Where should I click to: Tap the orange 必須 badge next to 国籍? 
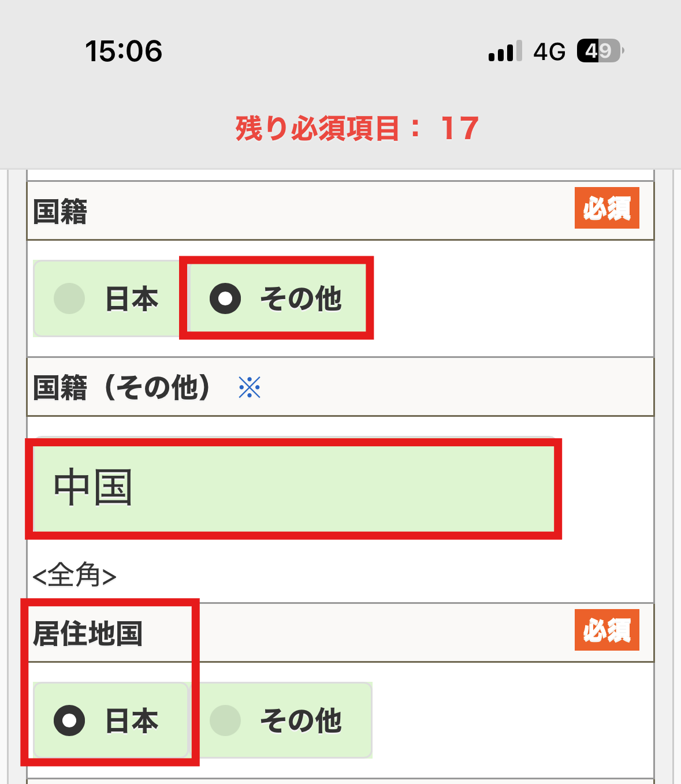(x=606, y=210)
